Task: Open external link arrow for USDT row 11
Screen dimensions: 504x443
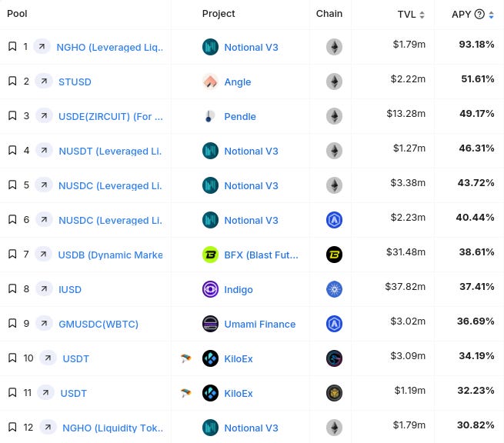Action: pos(45,393)
